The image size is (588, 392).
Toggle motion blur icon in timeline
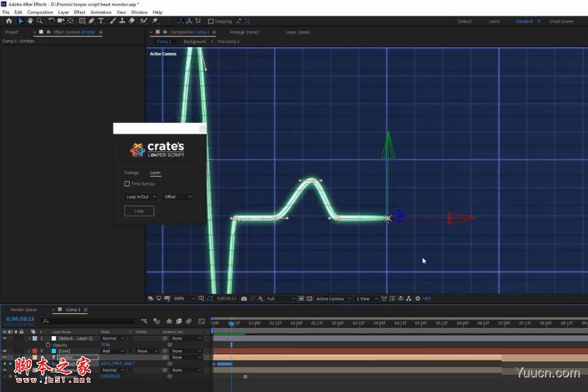click(189, 321)
